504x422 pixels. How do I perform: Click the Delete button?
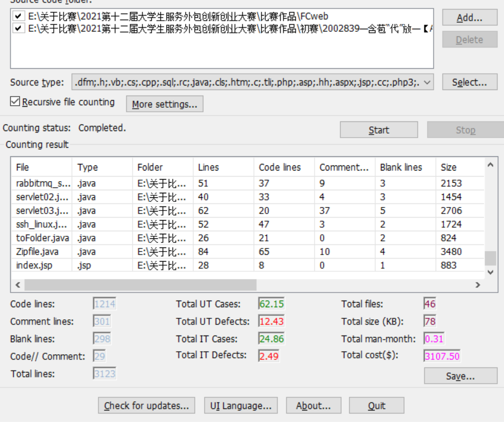click(x=470, y=39)
